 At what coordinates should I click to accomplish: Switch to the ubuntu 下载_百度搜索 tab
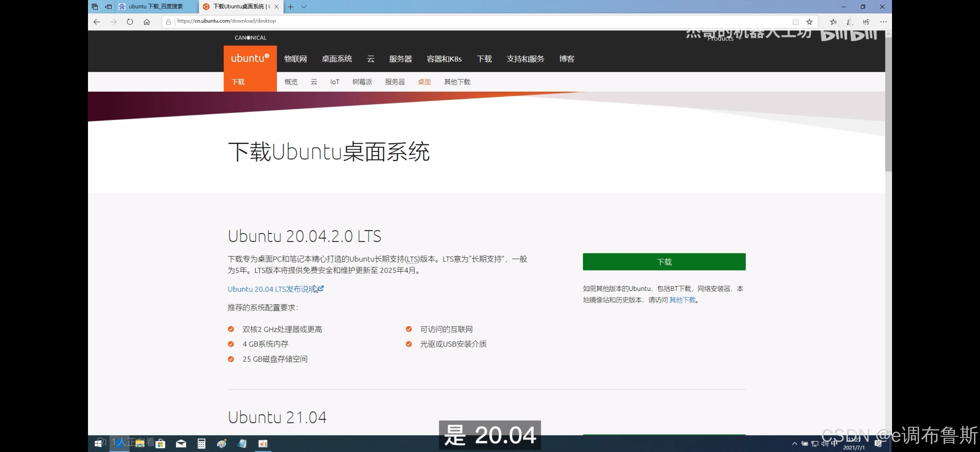(x=156, y=6)
